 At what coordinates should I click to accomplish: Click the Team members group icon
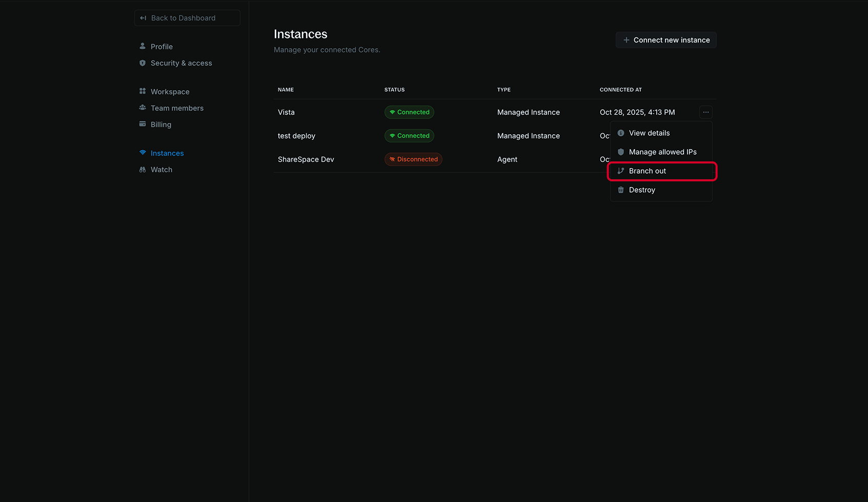point(143,108)
